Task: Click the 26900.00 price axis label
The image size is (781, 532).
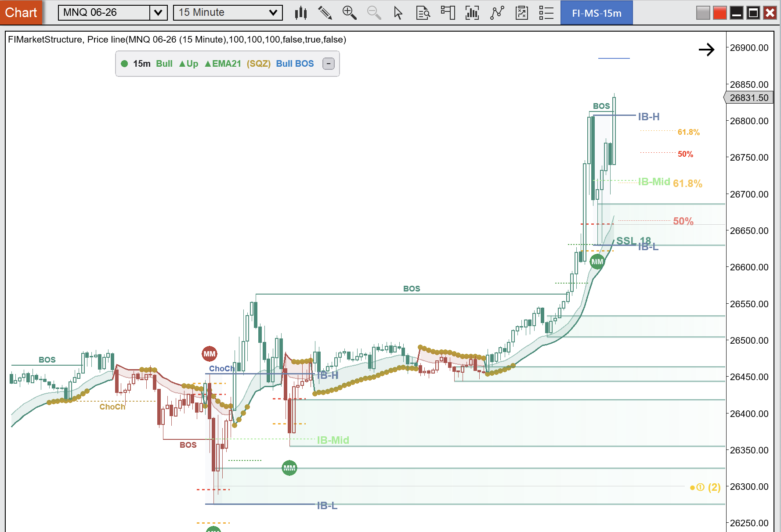Action: coord(749,48)
